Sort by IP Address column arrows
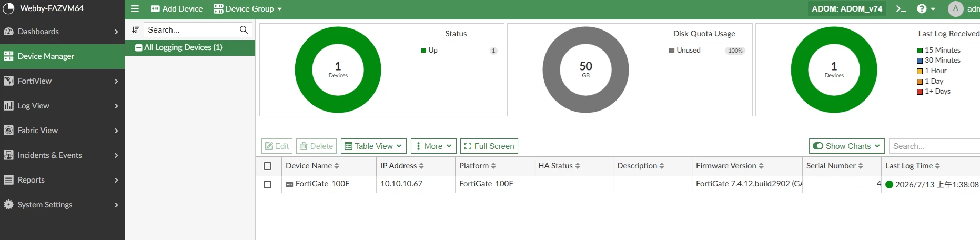980x240 pixels. tap(421, 166)
